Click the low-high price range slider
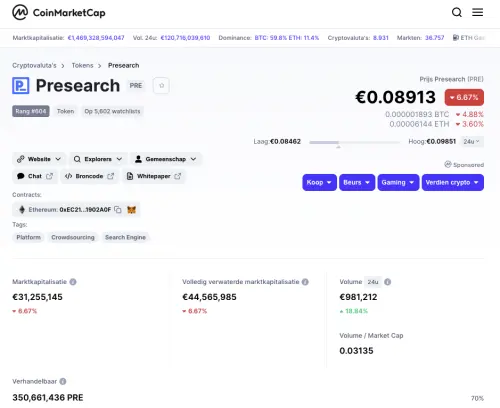Screen dimensions: 500x408 [x=354, y=142]
